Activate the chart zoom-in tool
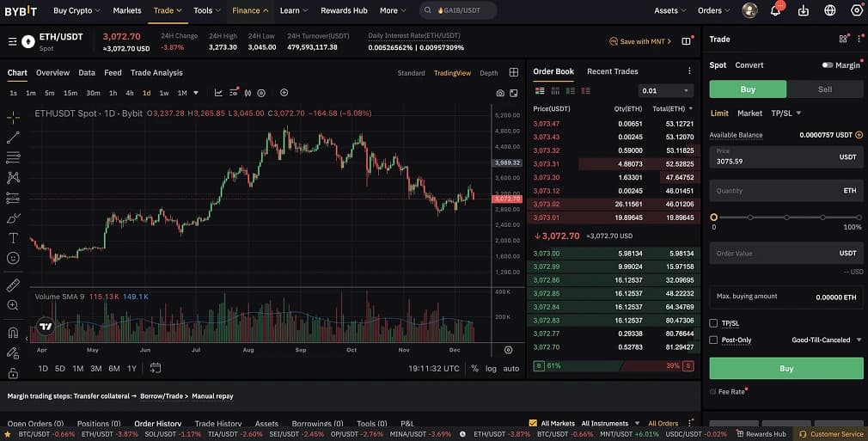Image resolution: width=868 pixels, height=441 pixels. 13,305
